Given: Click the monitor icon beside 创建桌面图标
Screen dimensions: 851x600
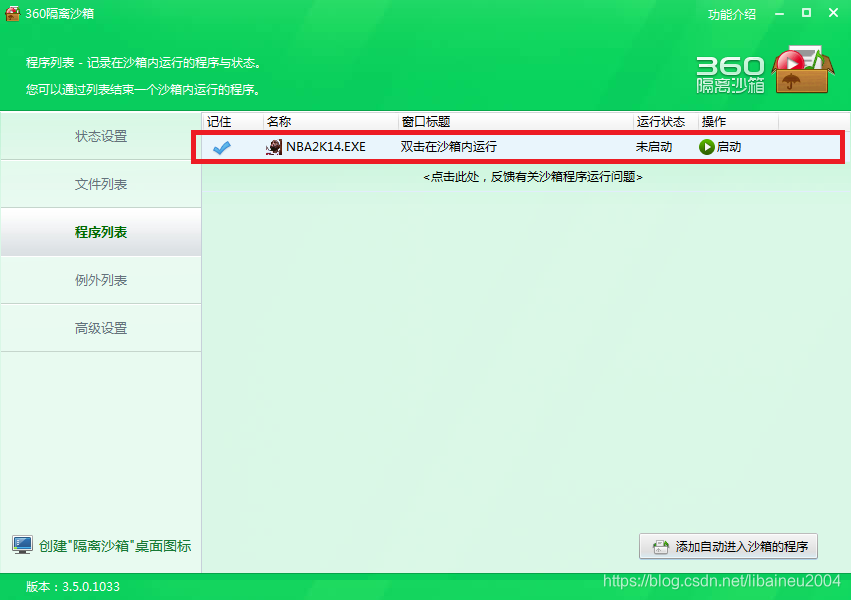Looking at the screenshot, I should coord(22,545).
